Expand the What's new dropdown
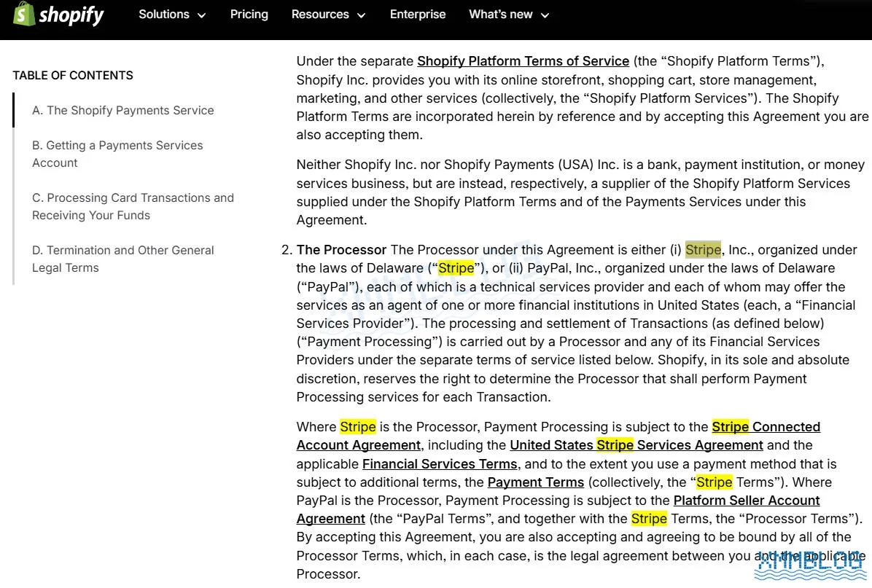This screenshot has width=872, height=588. click(x=509, y=15)
